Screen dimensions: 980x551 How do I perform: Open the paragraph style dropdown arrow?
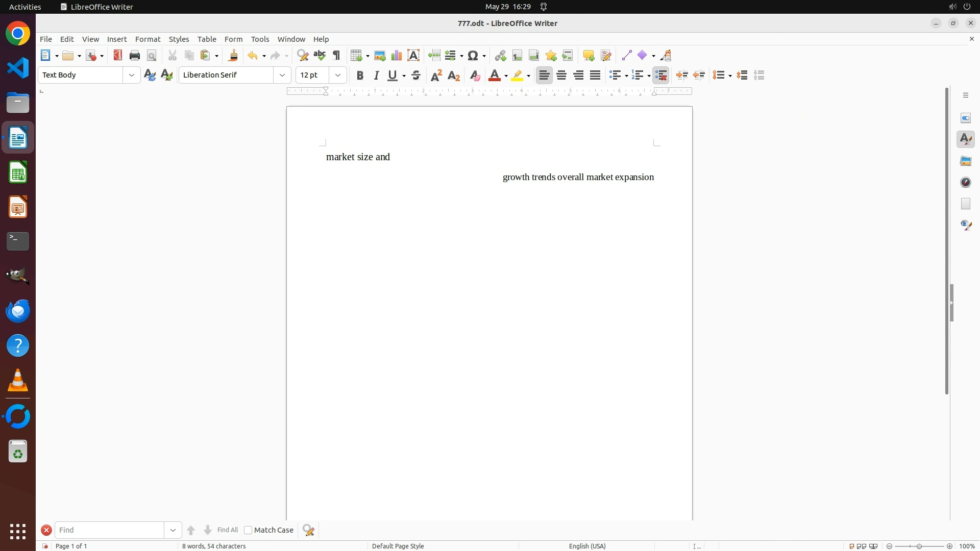(132, 76)
